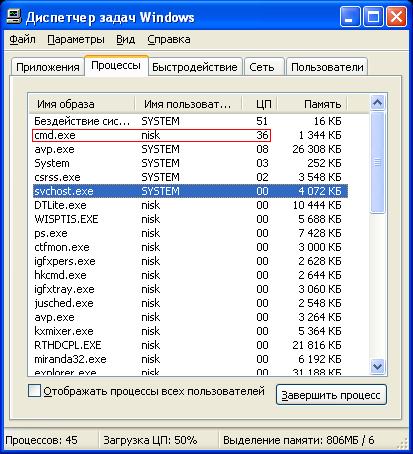
Task: Select the kxmixer.exe process
Action: point(190,331)
